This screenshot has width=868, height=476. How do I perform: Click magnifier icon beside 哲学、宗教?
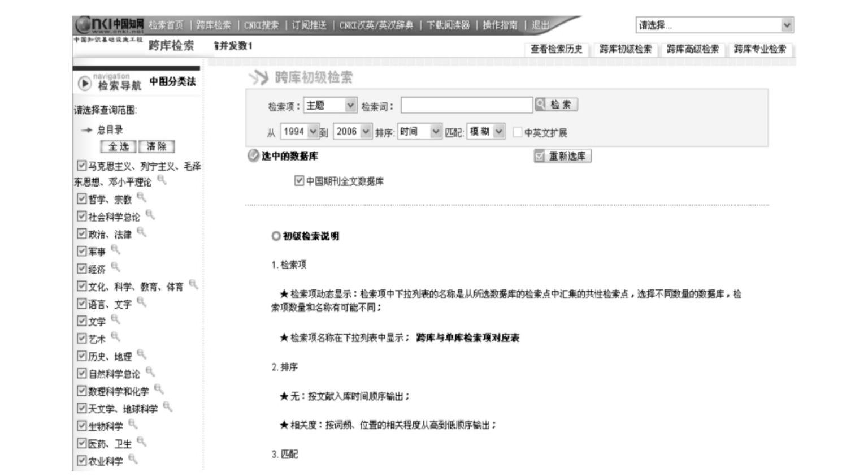click(x=142, y=197)
